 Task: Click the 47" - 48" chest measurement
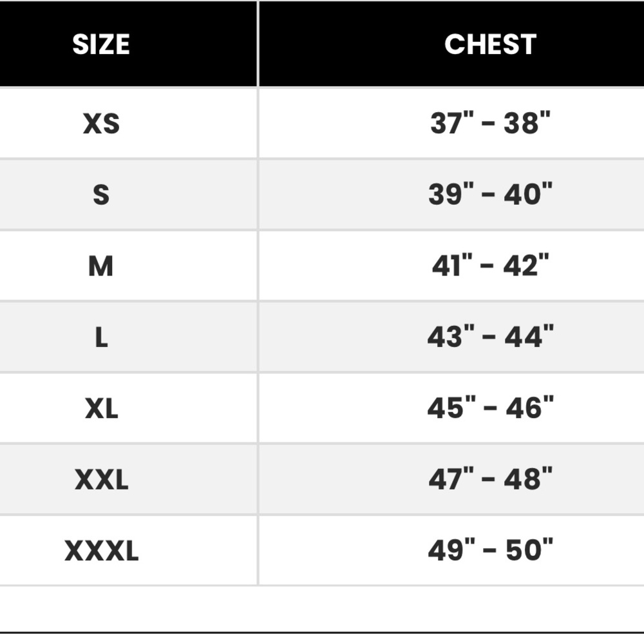490,478
